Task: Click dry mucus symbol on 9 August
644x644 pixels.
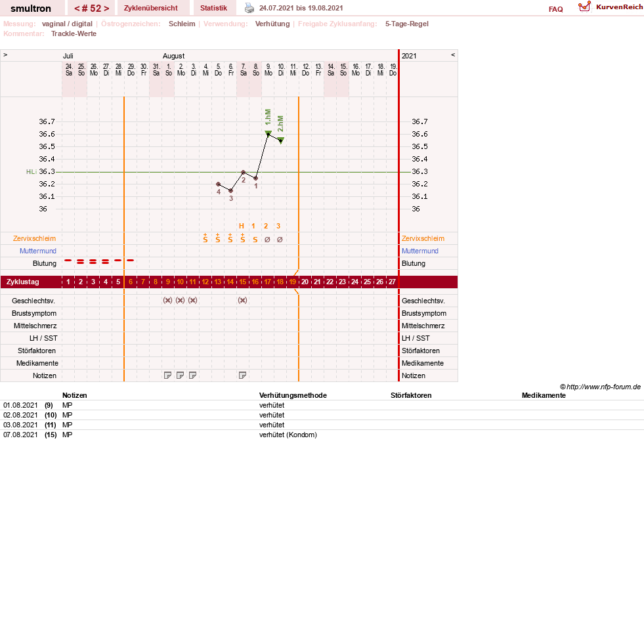Action: tap(267, 240)
